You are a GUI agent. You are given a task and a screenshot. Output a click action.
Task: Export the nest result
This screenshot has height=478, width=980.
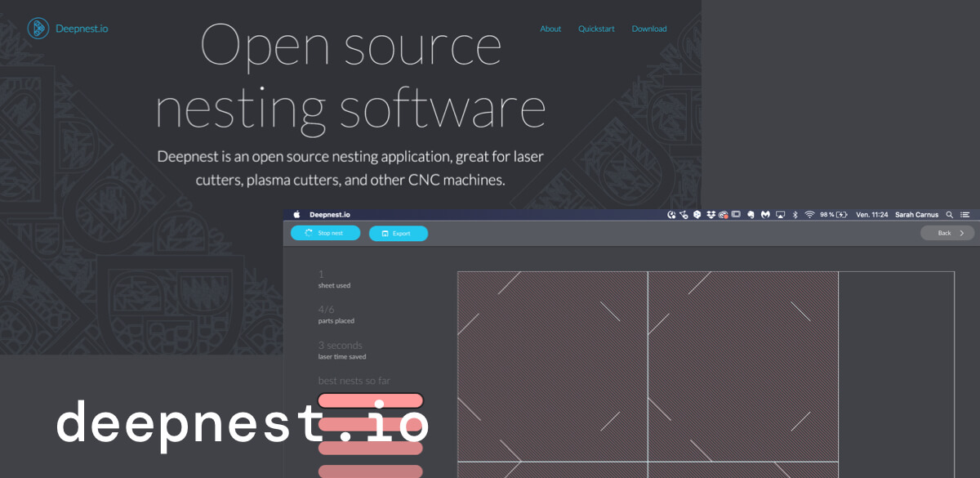399,234
